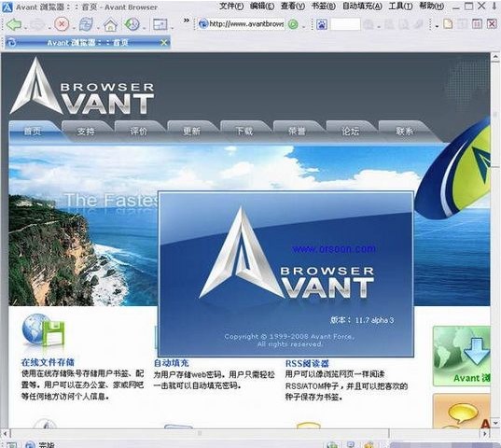
Task: Click the Avant logo on webpage header
Action: pos(82,86)
